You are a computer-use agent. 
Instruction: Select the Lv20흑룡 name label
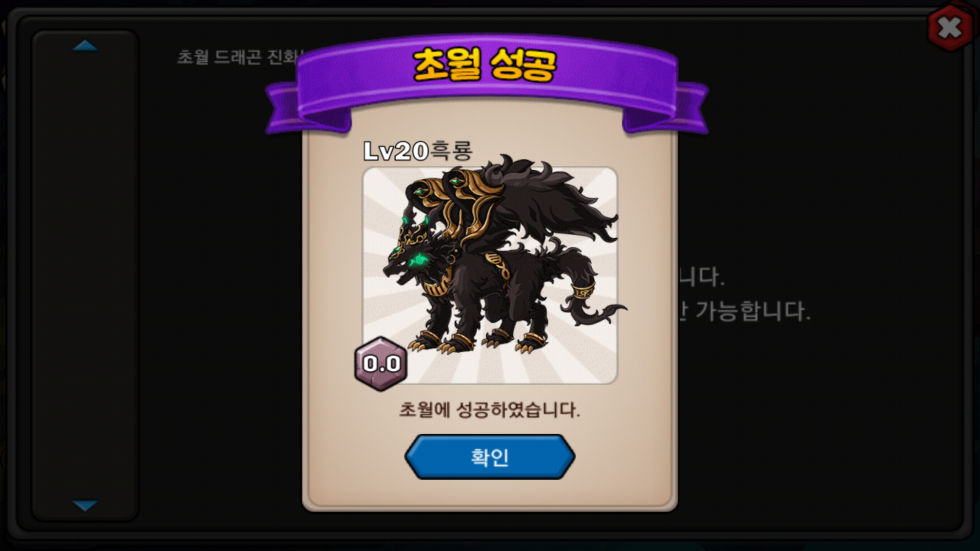pyautogui.click(x=418, y=151)
